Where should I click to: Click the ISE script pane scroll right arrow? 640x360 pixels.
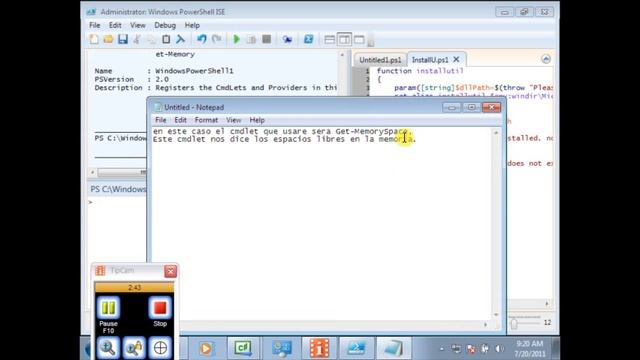(x=547, y=304)
